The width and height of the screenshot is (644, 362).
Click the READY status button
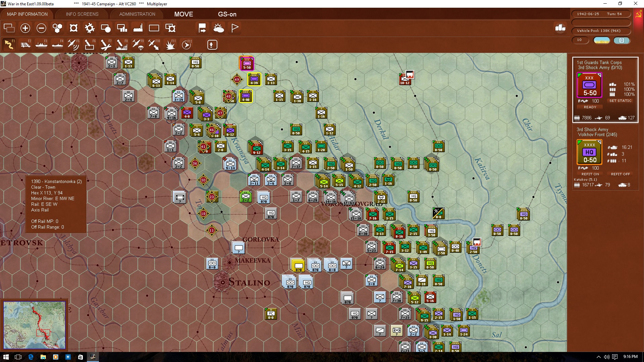pyautogui.click(x=590, y=107)
